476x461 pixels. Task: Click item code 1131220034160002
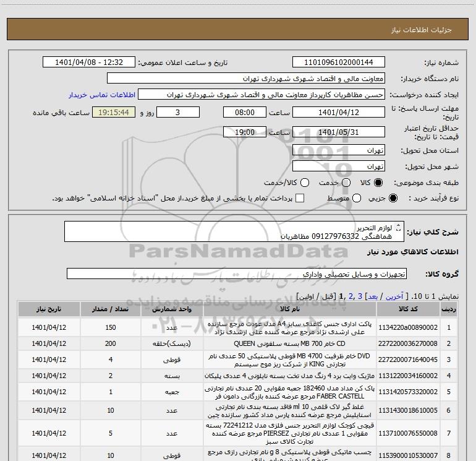pyautogui.click(x=408, y=376)
